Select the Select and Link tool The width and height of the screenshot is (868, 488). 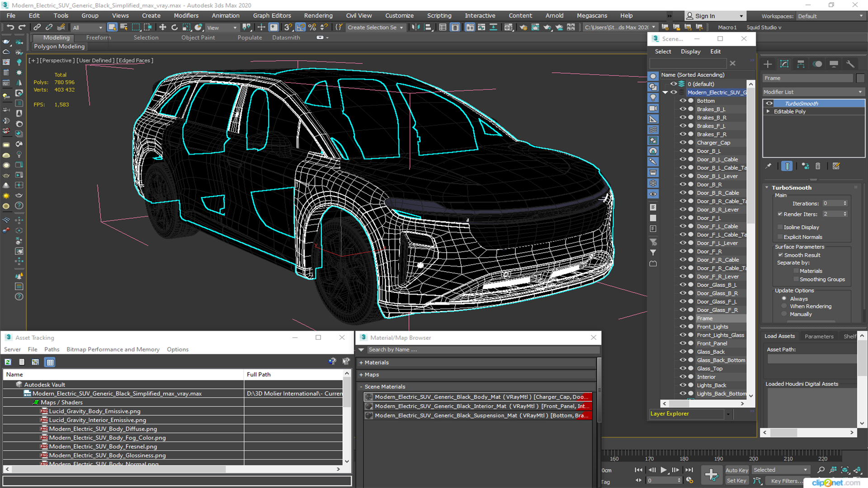(37, 27)
